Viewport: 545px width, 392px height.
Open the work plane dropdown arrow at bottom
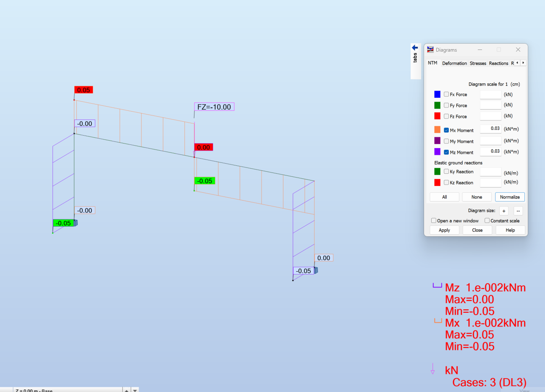click(x=135, y=390)
